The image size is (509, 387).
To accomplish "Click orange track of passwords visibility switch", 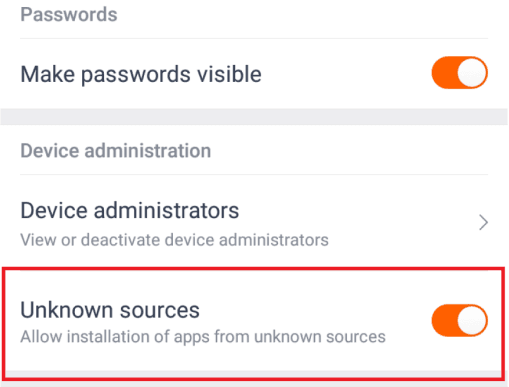I will (x=444, y=73).
